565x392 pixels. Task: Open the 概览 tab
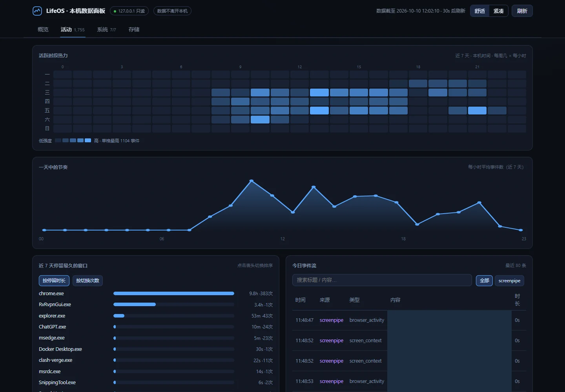pyautogui.click(x=43, y=29)
